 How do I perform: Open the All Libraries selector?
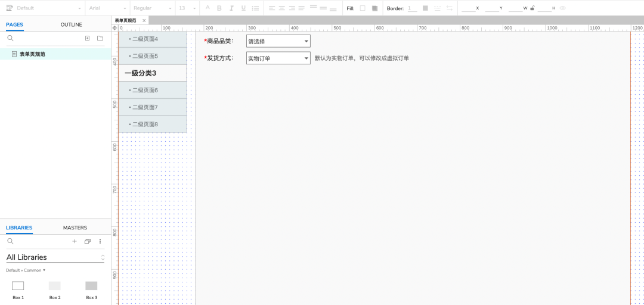click(55, 257)
